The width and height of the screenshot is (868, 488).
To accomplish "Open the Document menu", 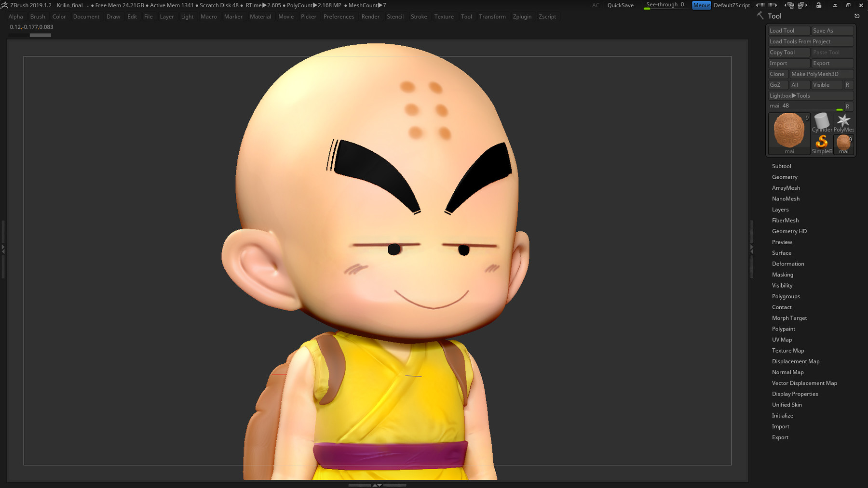I will click(x=86, y=17).
